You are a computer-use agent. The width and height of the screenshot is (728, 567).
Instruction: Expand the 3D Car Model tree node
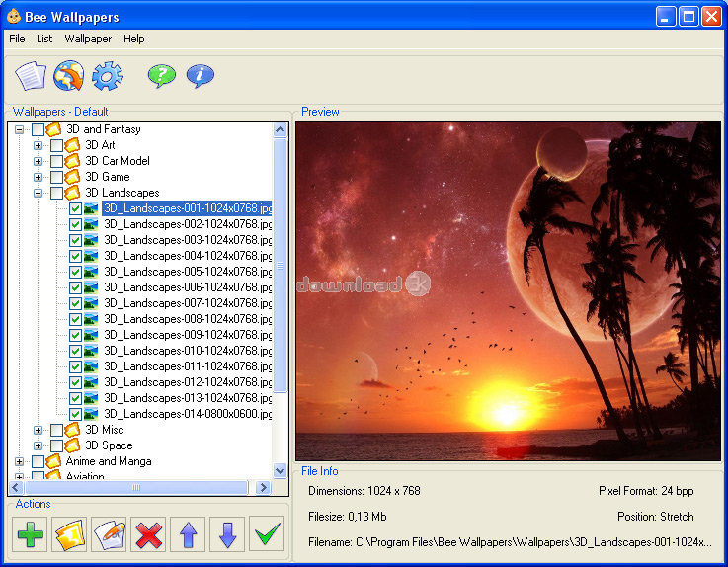(x=39, y=161)
